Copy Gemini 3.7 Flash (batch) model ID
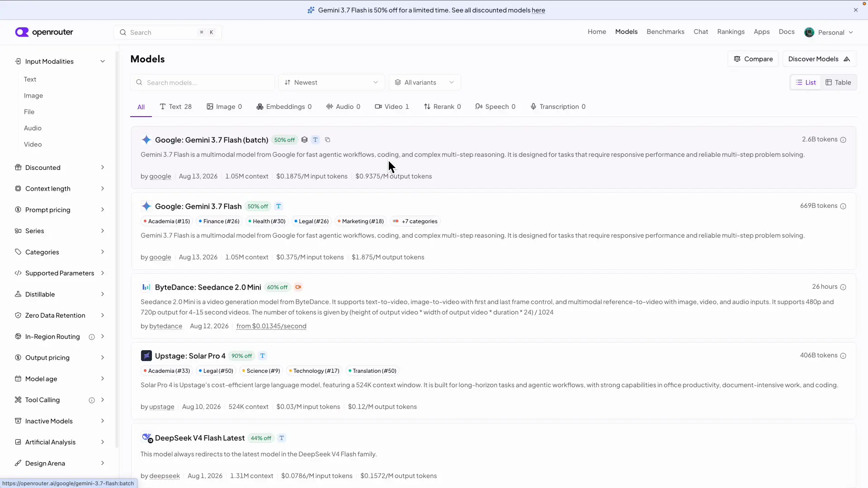The width and height of the screenshot is (868, 488). click(328, 140)
